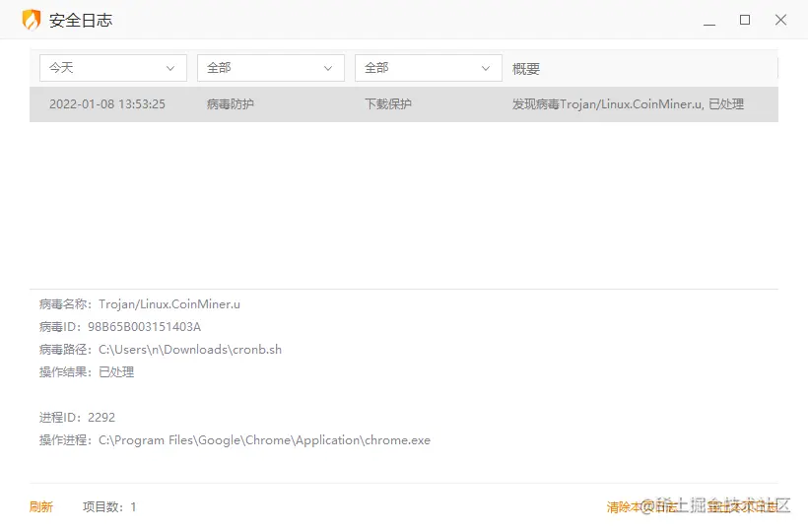Click the Huorong shield logo icon
Image resolution: width=808 pixels, height=532 pixels.
[x=32, y=20]
